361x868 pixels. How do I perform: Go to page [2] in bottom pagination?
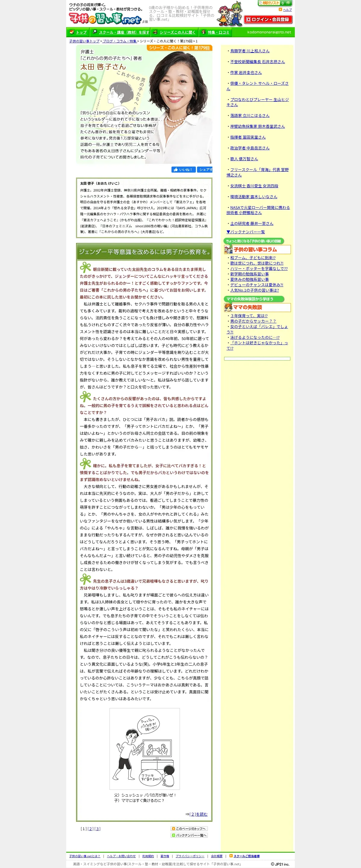coord(90,829)
